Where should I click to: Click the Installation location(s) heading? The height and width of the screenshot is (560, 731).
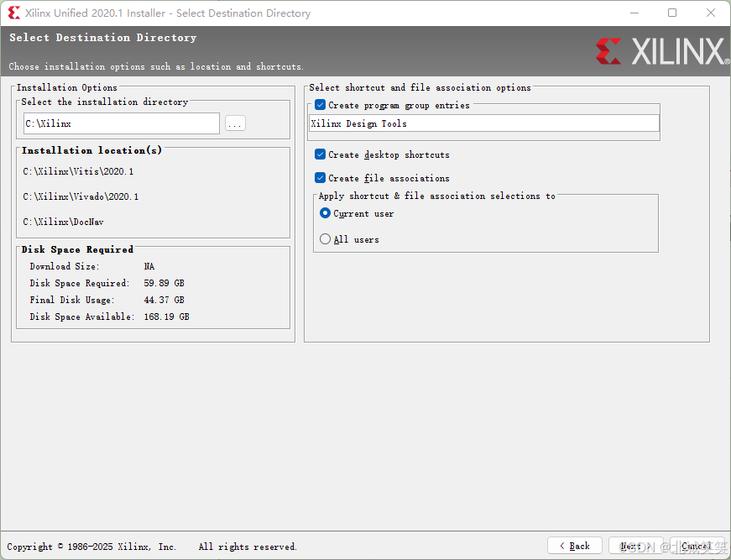[x=91, y=150]
